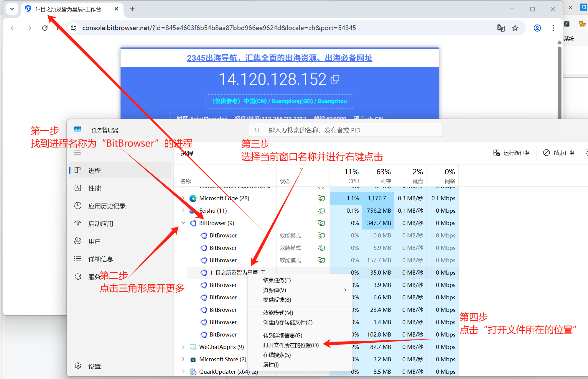The image size is (588, 379).
Task: Click the browser page vertical scrollbar
Action: click(559, 83)
